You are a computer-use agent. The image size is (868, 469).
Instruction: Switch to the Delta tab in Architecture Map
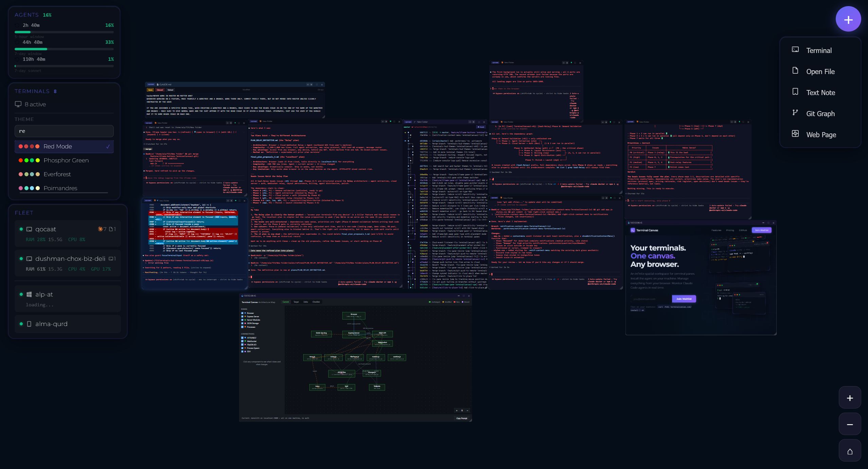coord(306,302)
